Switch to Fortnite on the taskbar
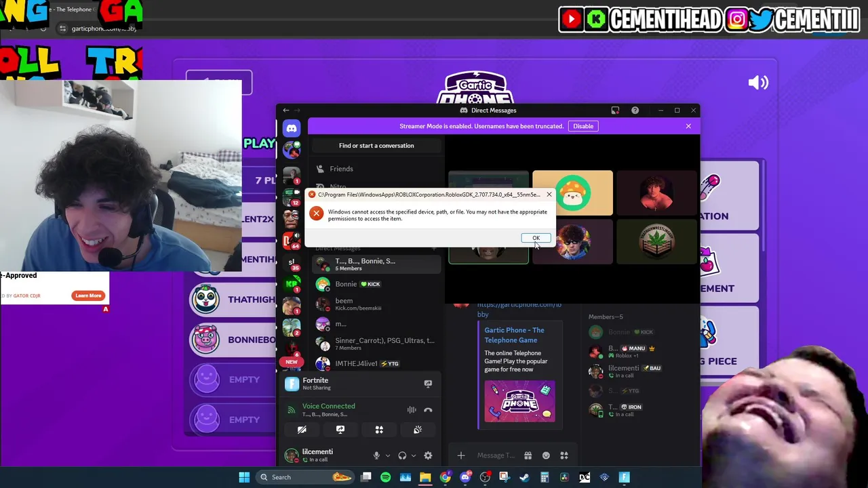This screenshot has width=868, height=488. pos(624,477)
